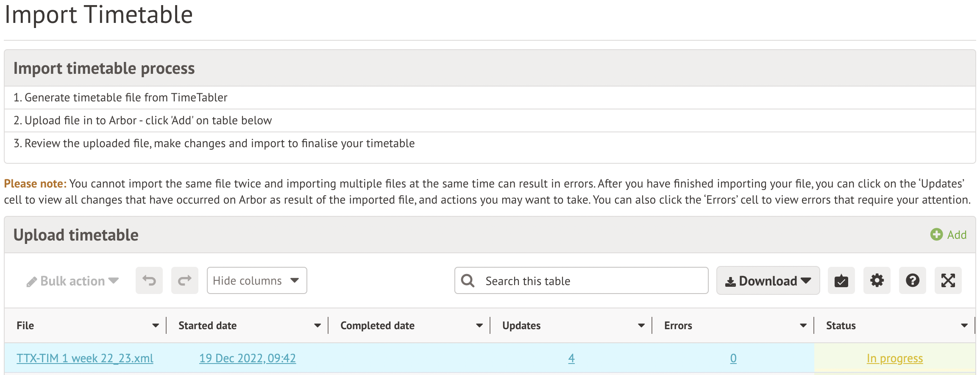
Task: Click the green plus Add icon
Action: click(x=936, y=235)
